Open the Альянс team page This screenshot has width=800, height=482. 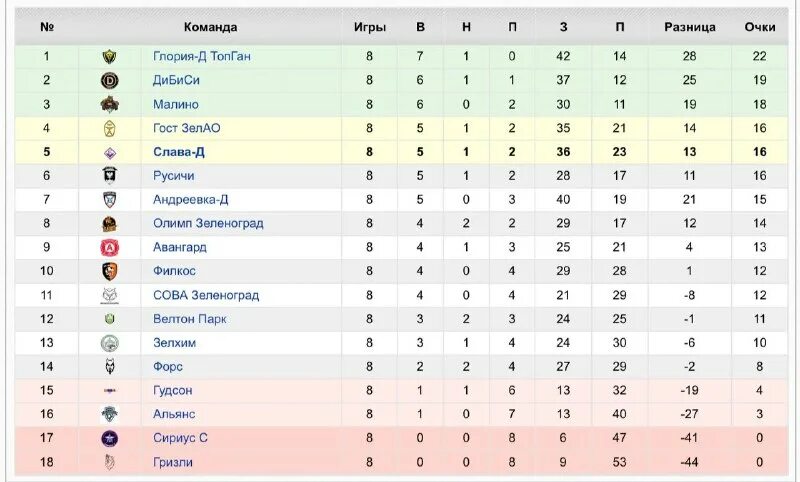click(x=174, y=414)
